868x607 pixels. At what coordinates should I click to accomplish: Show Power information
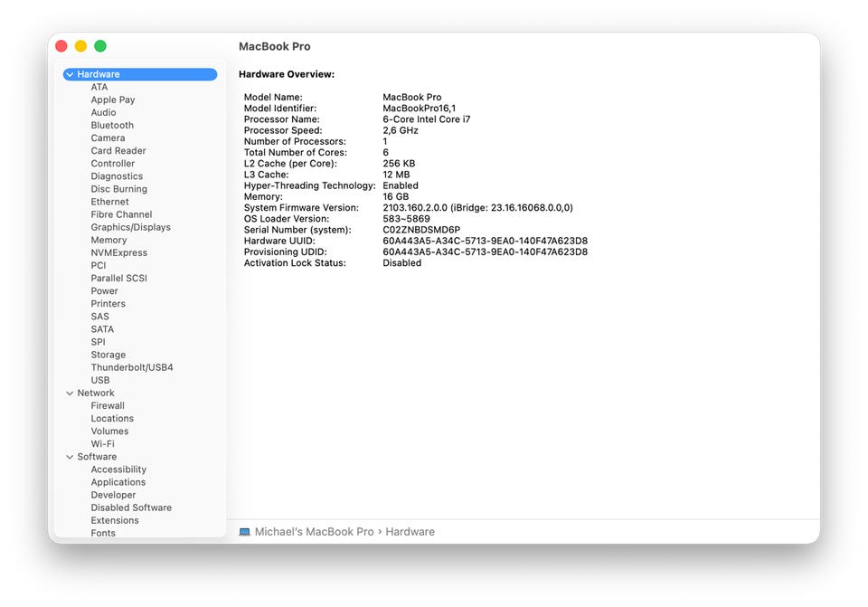(105, 290)
